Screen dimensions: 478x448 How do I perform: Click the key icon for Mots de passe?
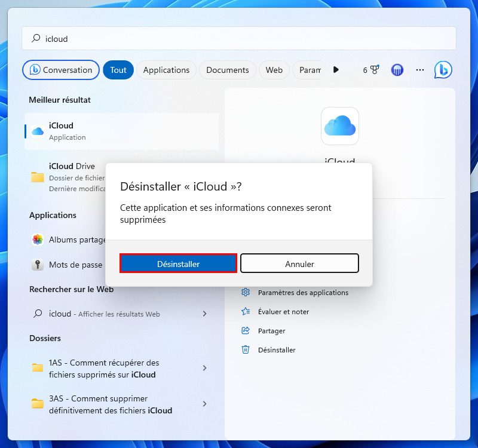point(38,265)
